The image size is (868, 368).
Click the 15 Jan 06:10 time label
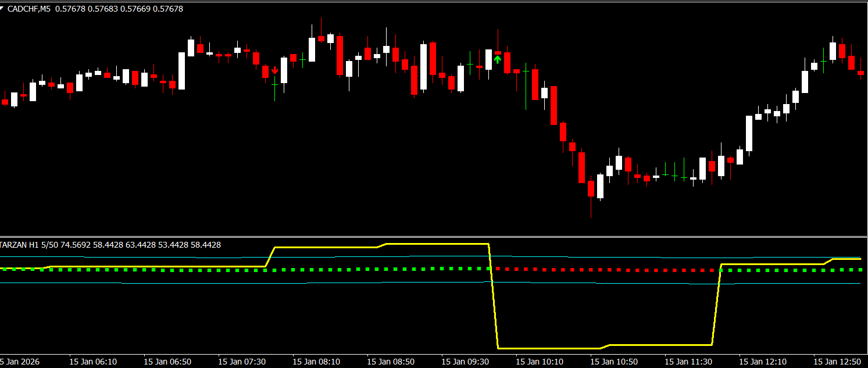(x=93, y=362)
